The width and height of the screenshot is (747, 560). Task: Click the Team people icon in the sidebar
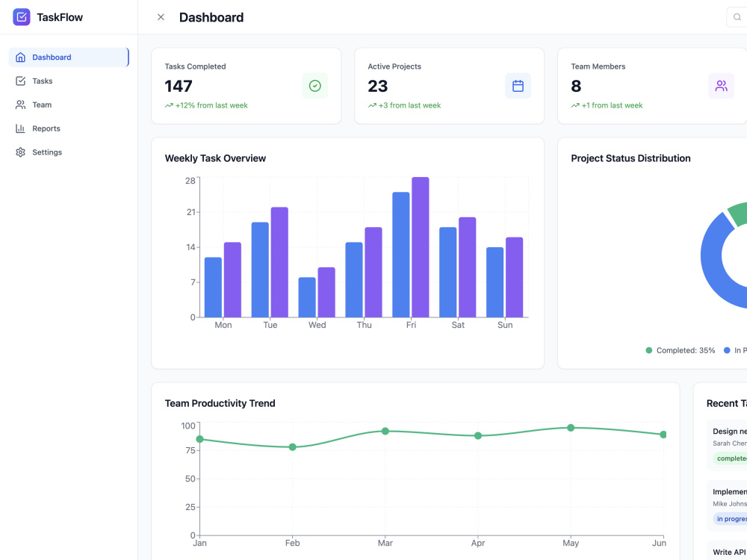coord(20,105)
